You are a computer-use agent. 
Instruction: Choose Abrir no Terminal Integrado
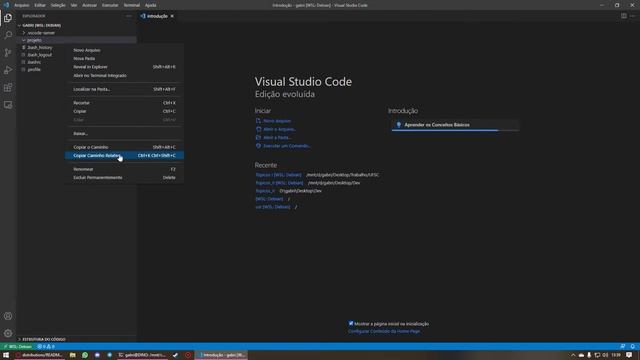124,76
